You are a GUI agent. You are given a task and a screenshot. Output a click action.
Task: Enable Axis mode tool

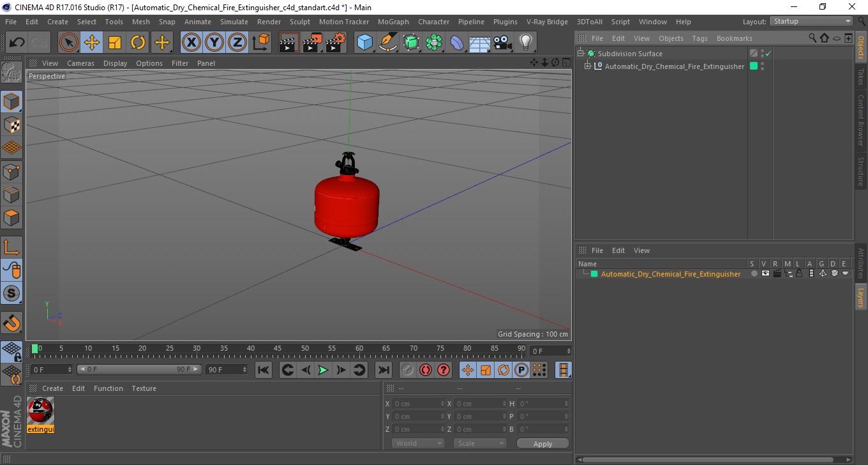pyautogui.click(x=11, y=247)
